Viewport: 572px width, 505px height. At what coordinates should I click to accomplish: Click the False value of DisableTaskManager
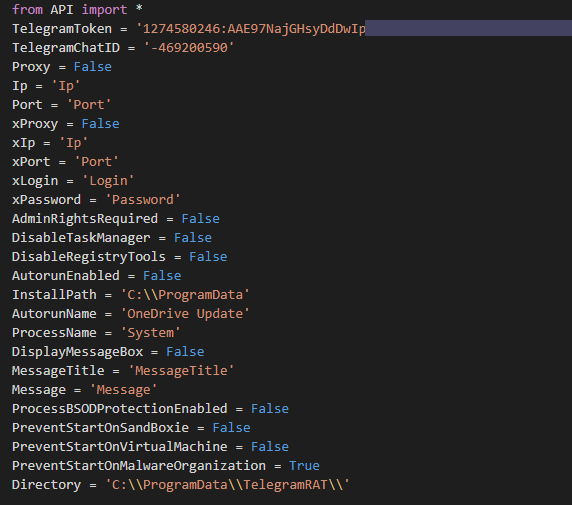193,238
